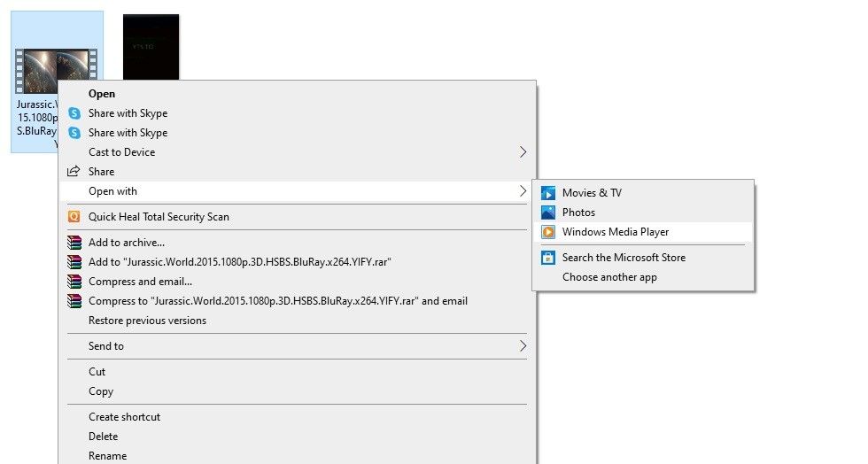Expand the Open with submenu arrow
The width and height of the screenshot is (868, 464).
(523, 191)
